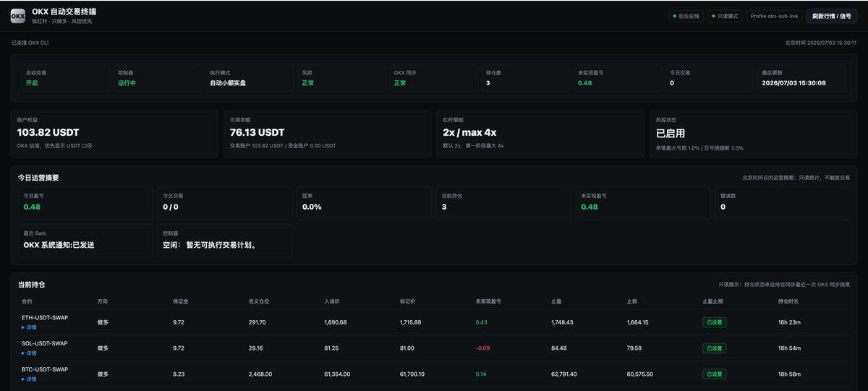Image resolution: width=868 pixels, height=391 pixels.
Task: Click the 今日盈亏 card in 今日运营摘要
Action: 85,202
